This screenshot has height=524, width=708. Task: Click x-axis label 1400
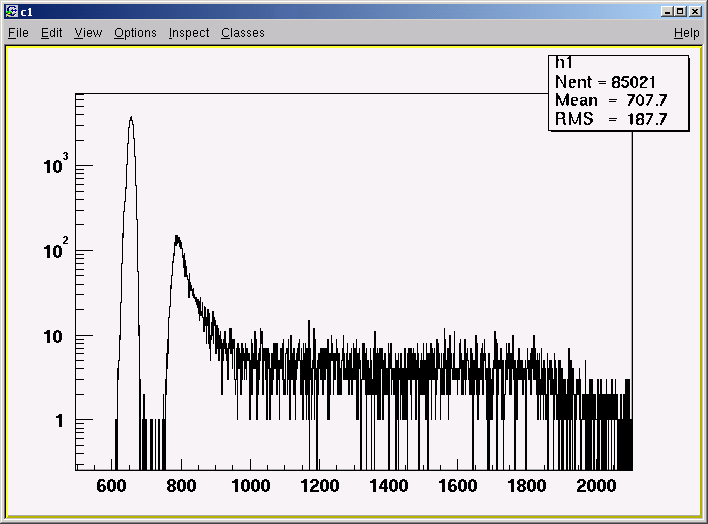tap(389, 486)
